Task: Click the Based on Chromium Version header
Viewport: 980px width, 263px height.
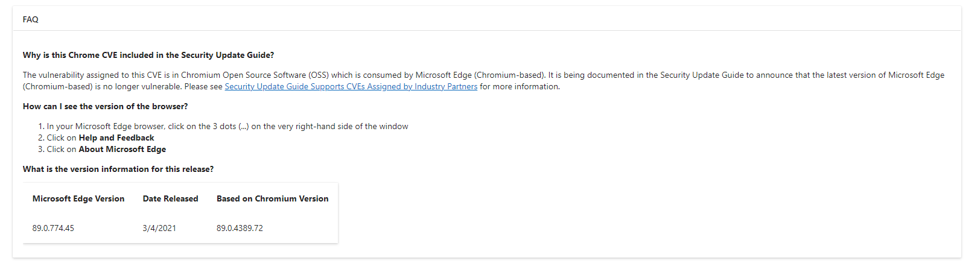Action: click(272, 198)
